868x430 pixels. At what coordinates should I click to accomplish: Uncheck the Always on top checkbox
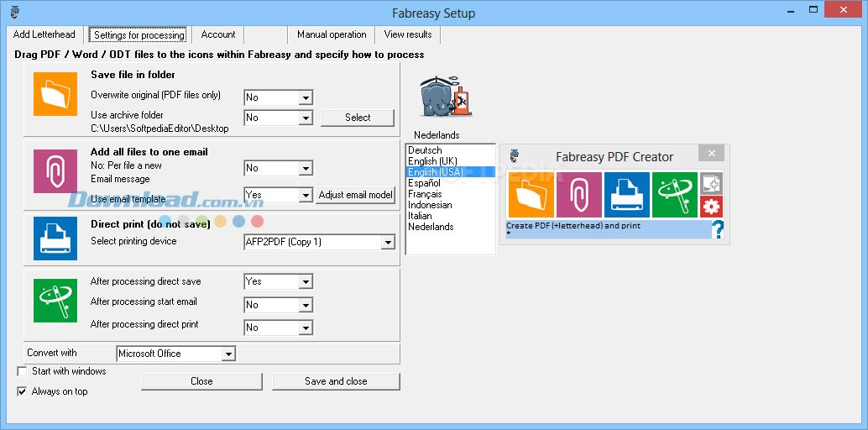pyautogui.click(x=23, y=391)
